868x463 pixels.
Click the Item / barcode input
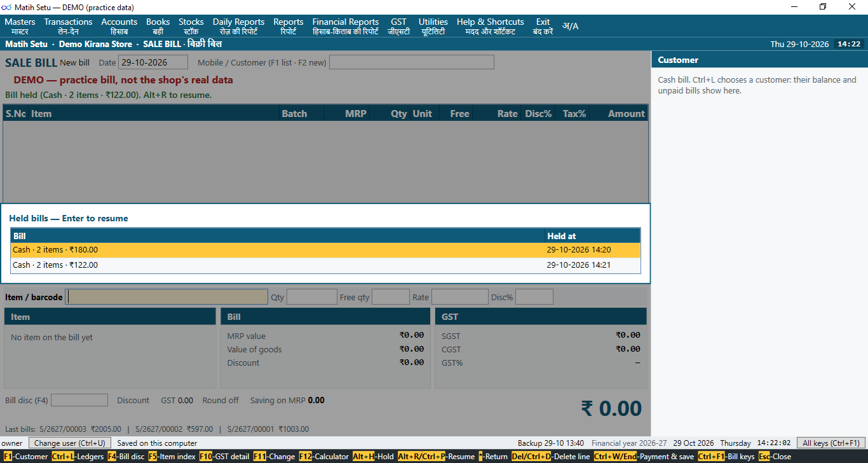(x=166, y=297)
